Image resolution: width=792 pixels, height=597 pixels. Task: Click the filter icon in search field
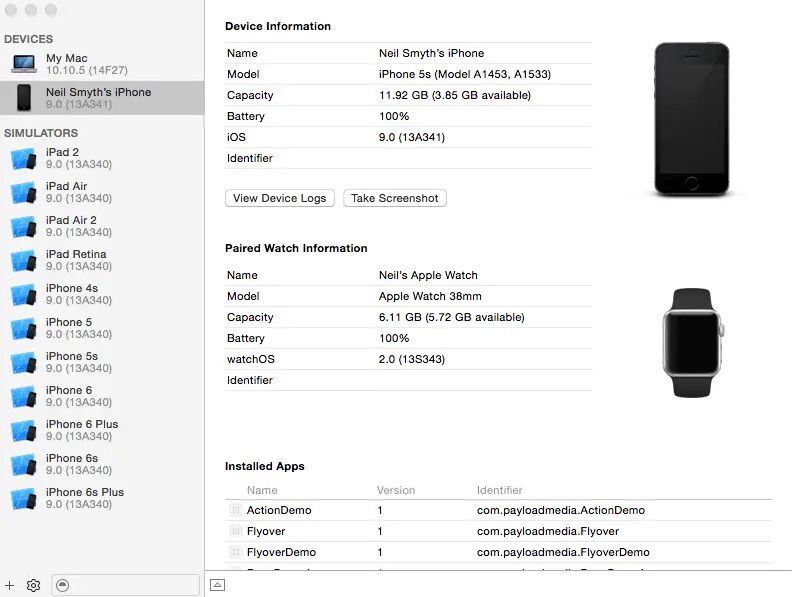pos(63,585)
